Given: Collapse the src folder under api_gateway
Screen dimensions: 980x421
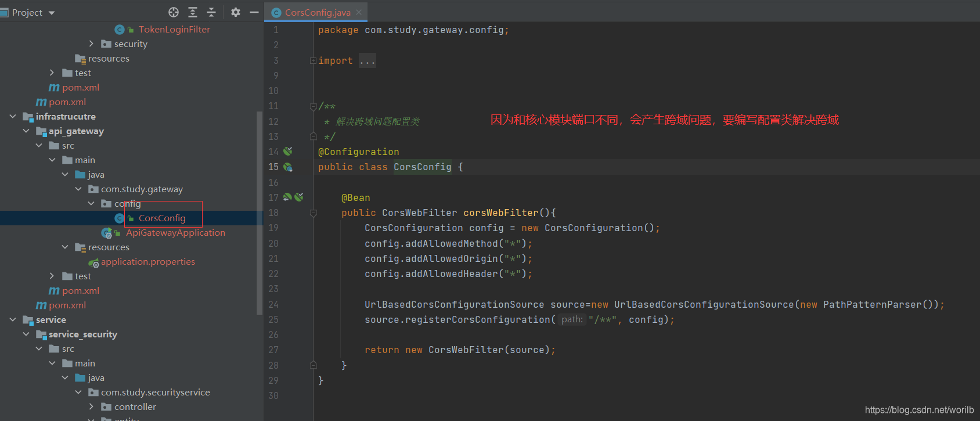Looking at the screenshot, I should coord(39,145).
